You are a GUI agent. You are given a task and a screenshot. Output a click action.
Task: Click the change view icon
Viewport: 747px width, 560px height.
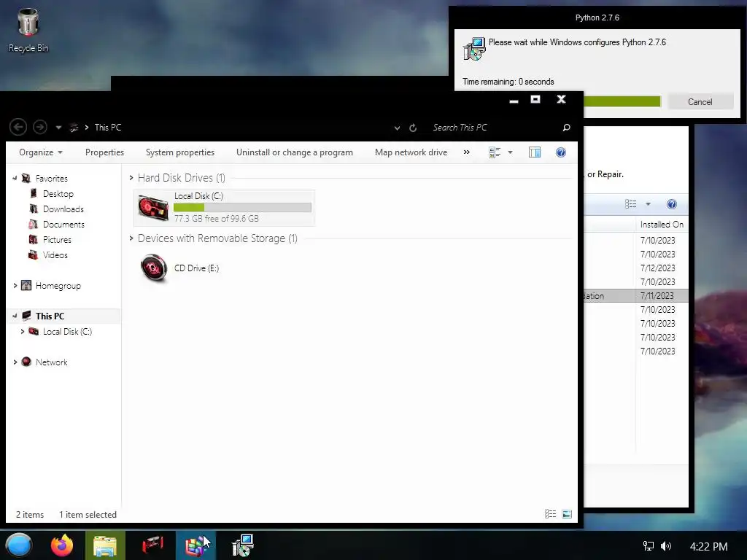click(495, 152)
